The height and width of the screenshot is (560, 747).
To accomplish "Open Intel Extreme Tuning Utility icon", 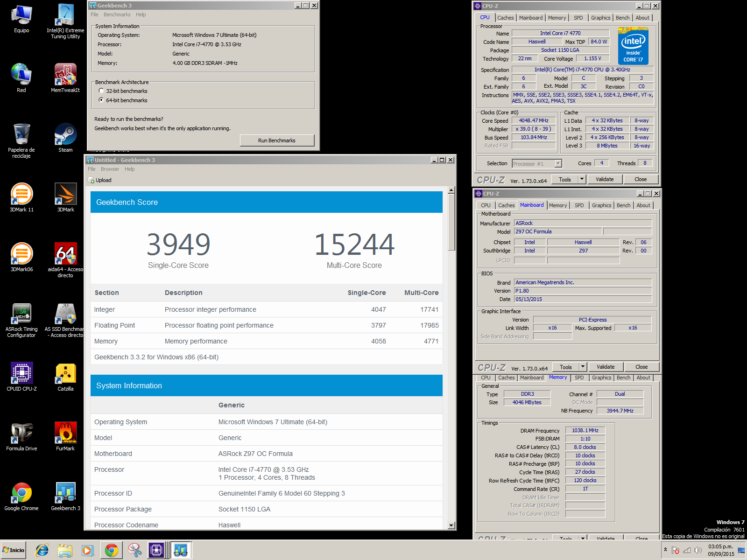I will tap(65, 21).
